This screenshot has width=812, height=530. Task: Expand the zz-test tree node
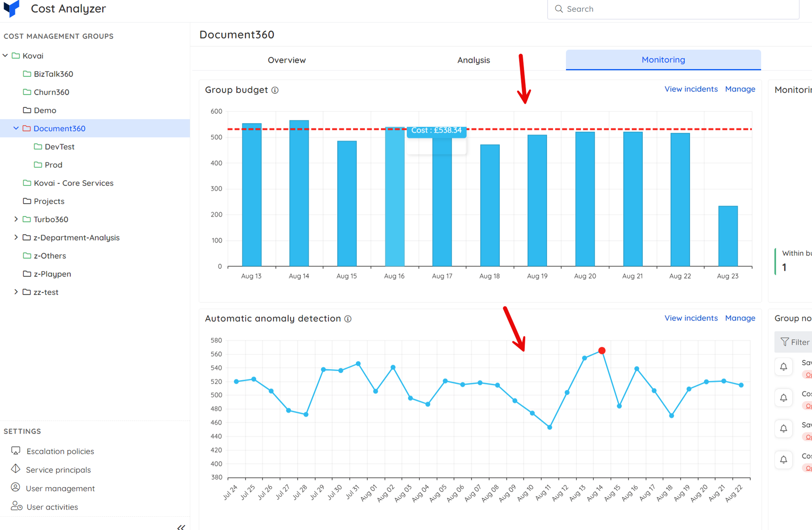coord(16,292)
